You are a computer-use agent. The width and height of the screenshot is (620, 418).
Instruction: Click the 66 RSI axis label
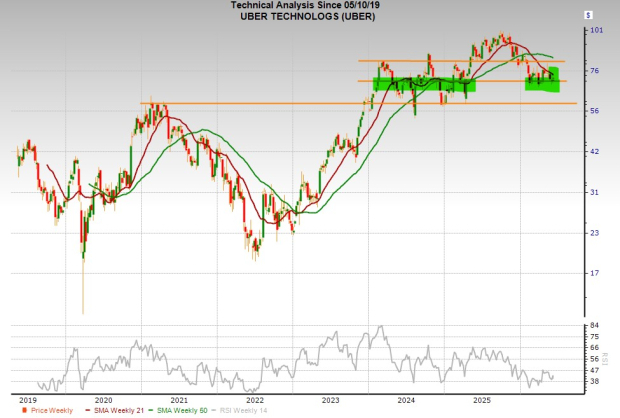594,348
